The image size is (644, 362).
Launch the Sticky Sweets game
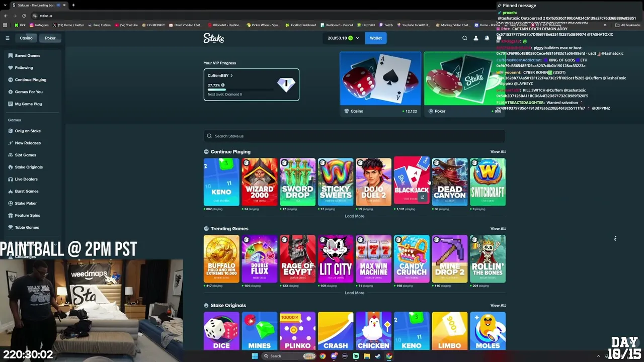(336, 182)
